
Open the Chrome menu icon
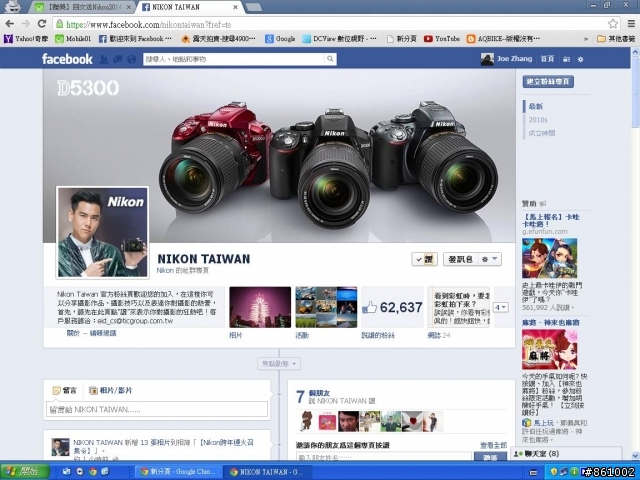click(x=631, y=24)
